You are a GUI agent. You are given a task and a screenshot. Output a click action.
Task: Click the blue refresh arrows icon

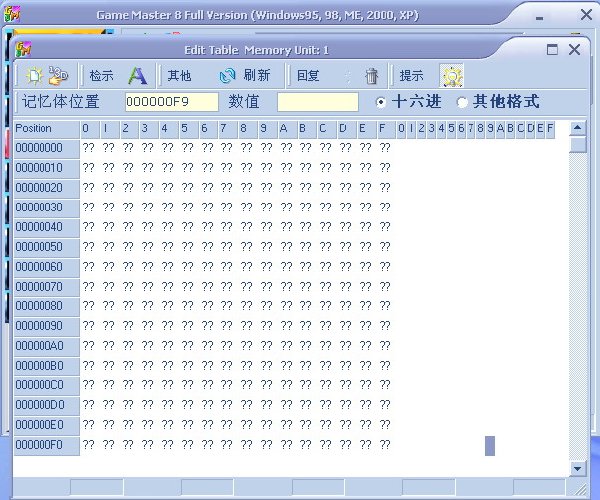point(227,76)
